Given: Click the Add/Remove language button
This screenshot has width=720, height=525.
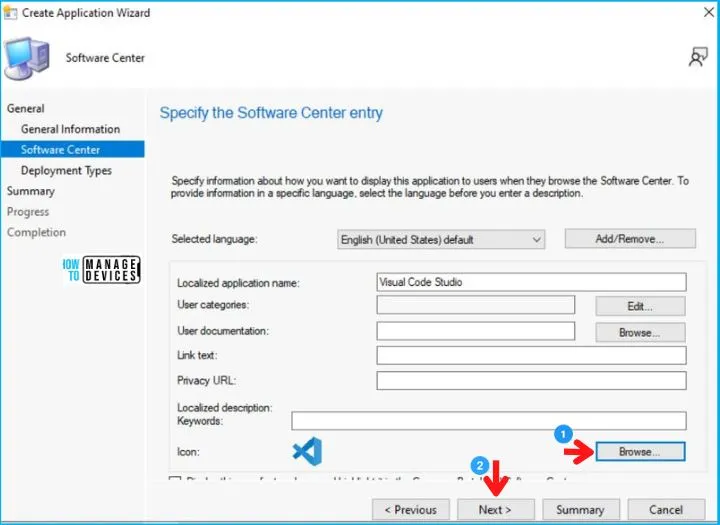Looking at the screenshot, I should click(630, 239).
